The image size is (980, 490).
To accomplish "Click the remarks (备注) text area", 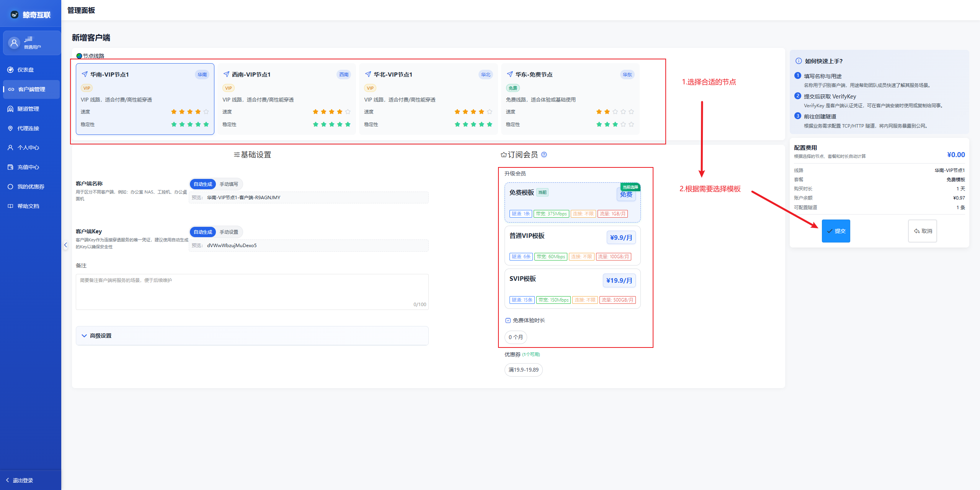I will (x=252, y=291).
